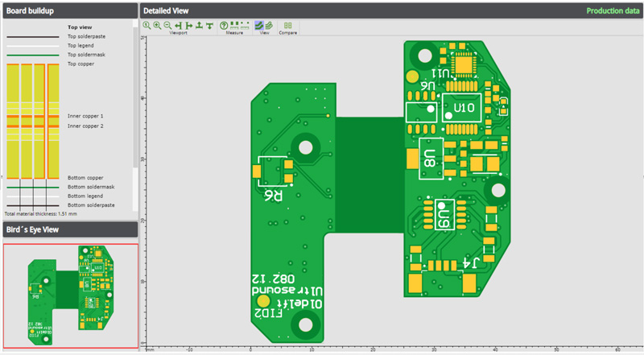Zoom out with the minus magnifier

(x=167, y=26)
